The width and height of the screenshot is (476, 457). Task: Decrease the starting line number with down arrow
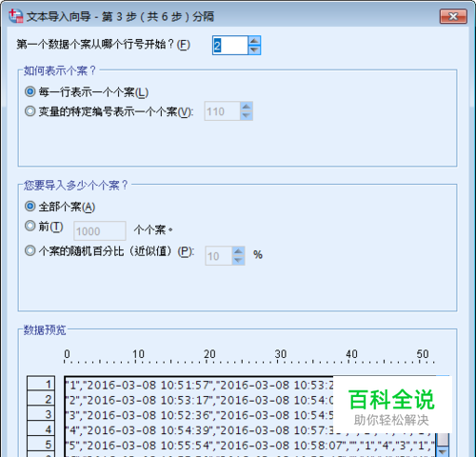[x=254, y=50]
